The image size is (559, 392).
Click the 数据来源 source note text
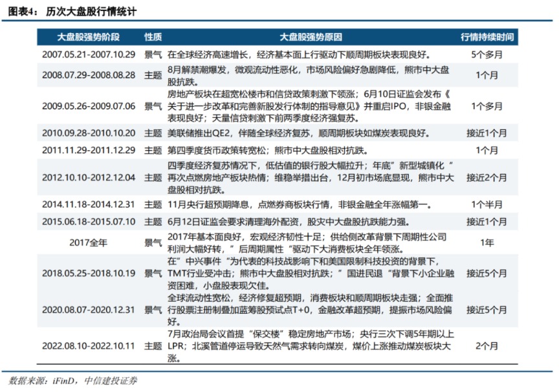point(25,382)
